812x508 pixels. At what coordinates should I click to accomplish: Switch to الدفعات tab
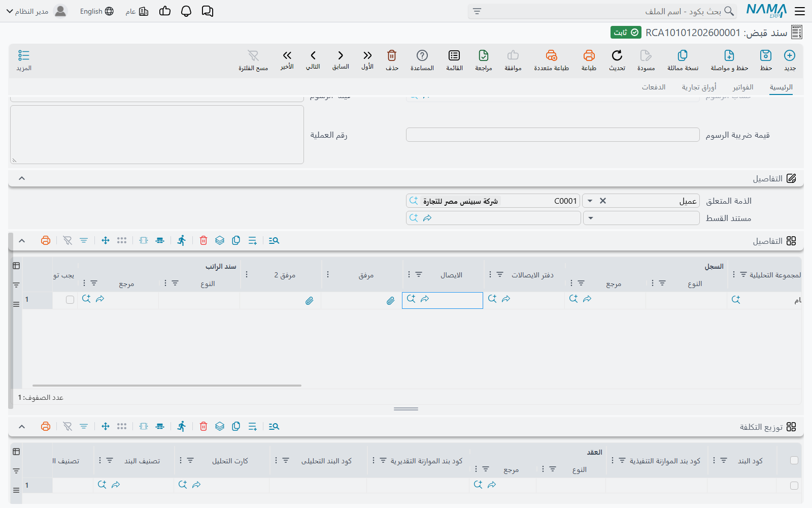(x=654, y=87)
